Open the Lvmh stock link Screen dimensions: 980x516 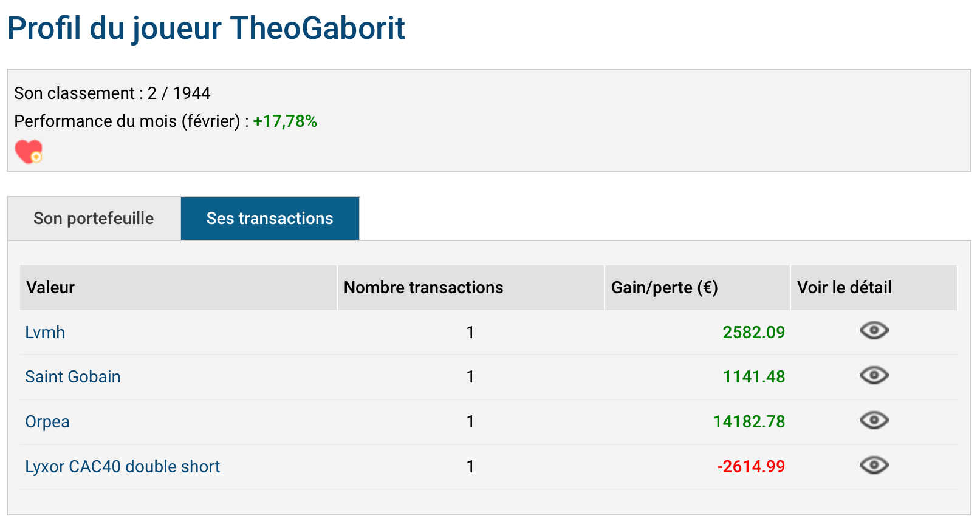(45, 333)
